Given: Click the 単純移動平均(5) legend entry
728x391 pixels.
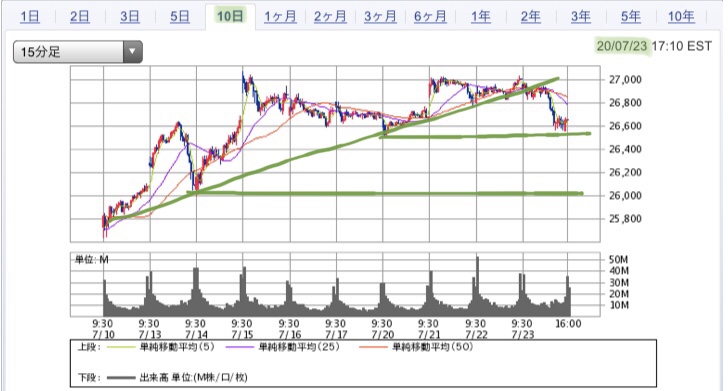Looking at the screenshot, I should [177, 347].
